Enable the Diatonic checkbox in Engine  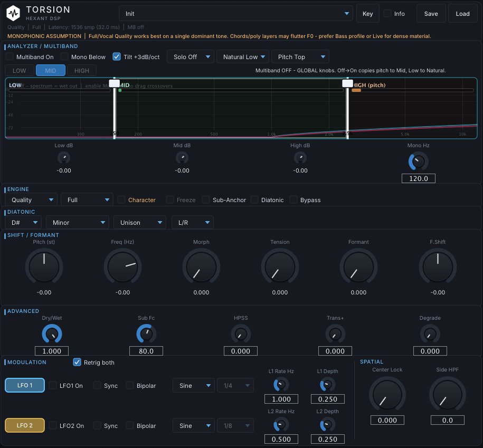click(x=254, y=200)
